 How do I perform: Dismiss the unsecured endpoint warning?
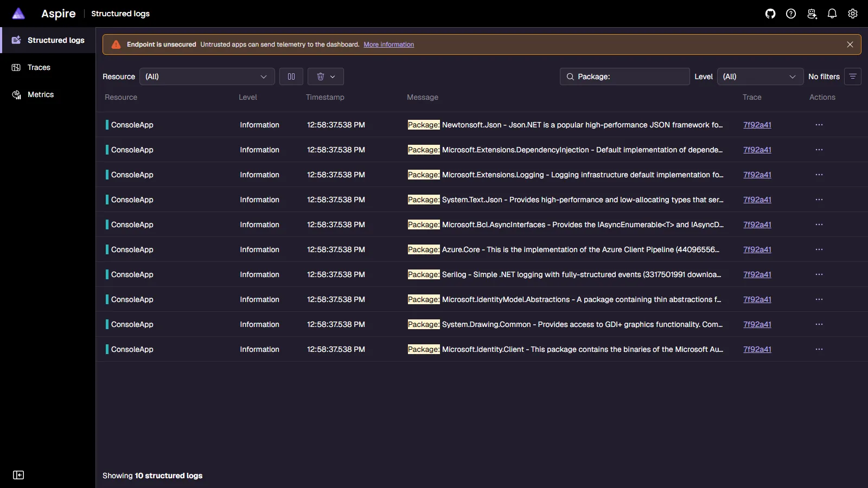[850, 44]
